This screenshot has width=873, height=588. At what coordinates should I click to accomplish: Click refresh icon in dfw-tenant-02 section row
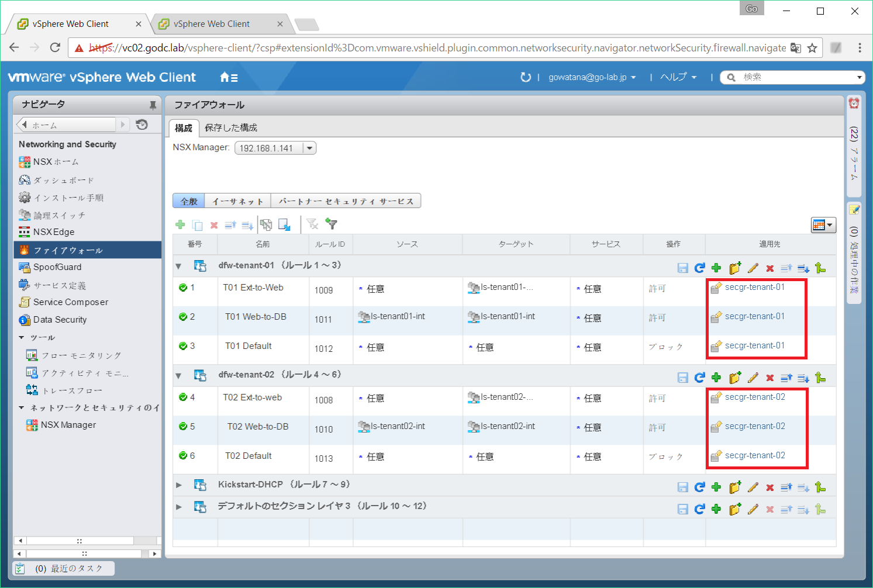(699, 378)
